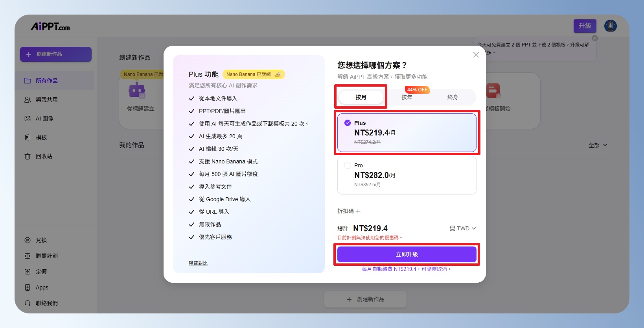Select the Plus plan card priced NT$219.4
Viewport: 644px width, 328px height.
tap(407, 133)
